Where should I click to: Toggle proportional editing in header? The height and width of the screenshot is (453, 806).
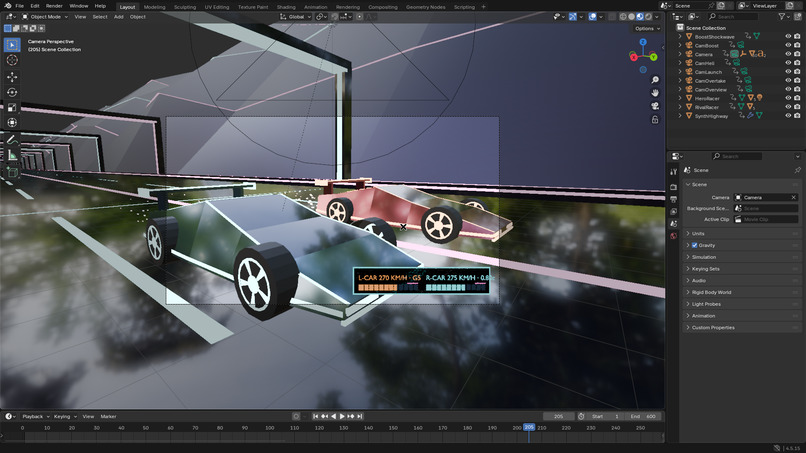(359, 17)
